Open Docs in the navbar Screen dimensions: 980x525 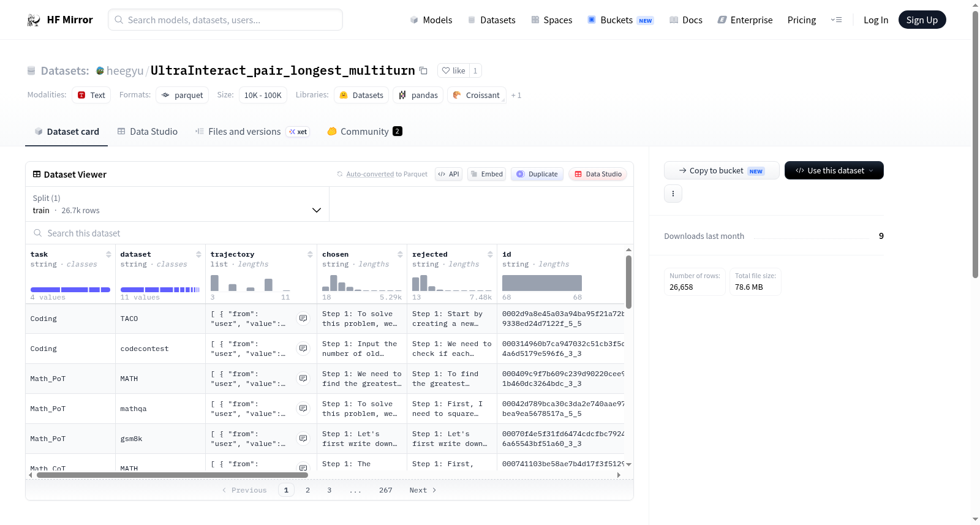coord(686,20)
